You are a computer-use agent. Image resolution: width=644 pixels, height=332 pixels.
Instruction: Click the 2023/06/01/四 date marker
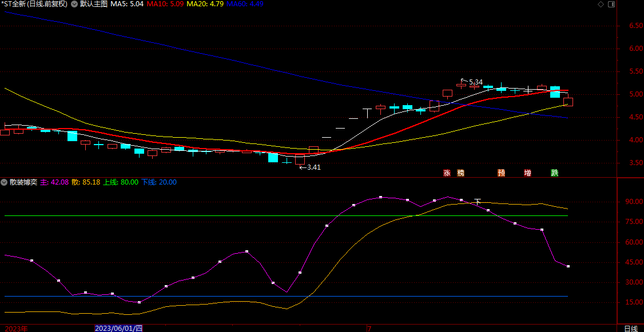coord(119,329)
